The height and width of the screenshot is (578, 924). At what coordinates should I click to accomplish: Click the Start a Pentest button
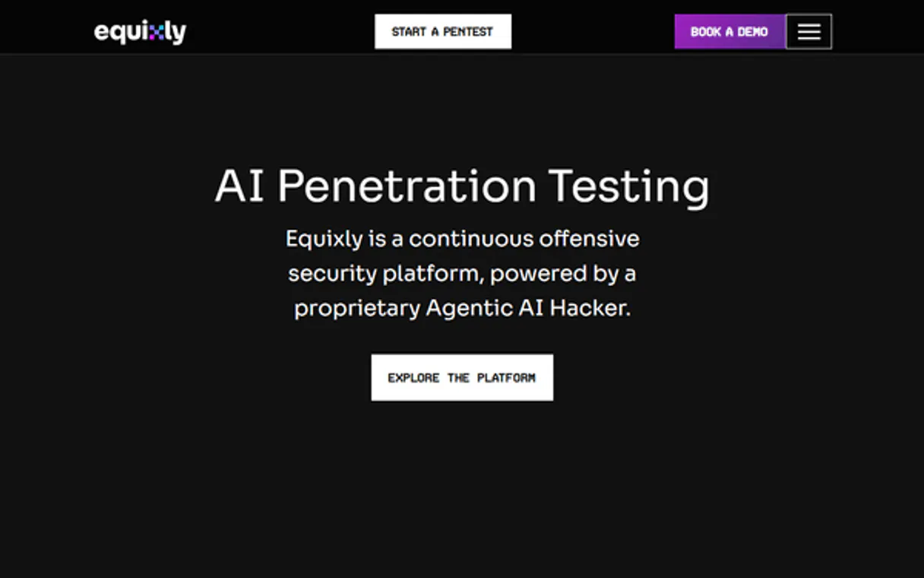pyautogui.click(x=442, y=32)
